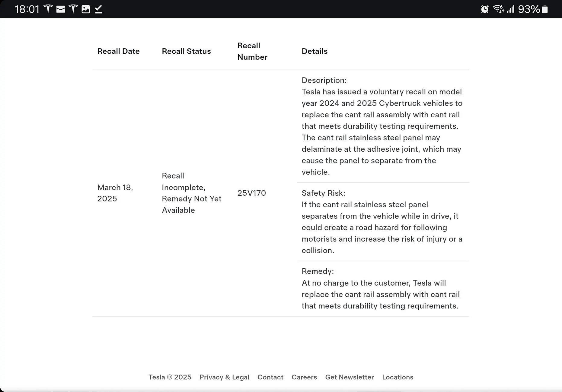
Task: Click the safety risk paragraph about road hazard
Action: pyautogui.click(x=382, y=227)
